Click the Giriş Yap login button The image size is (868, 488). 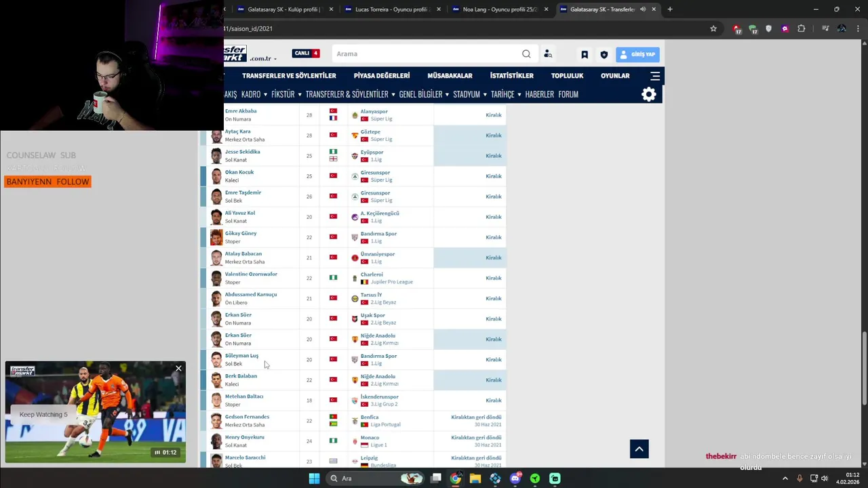(x=637, y=54)
